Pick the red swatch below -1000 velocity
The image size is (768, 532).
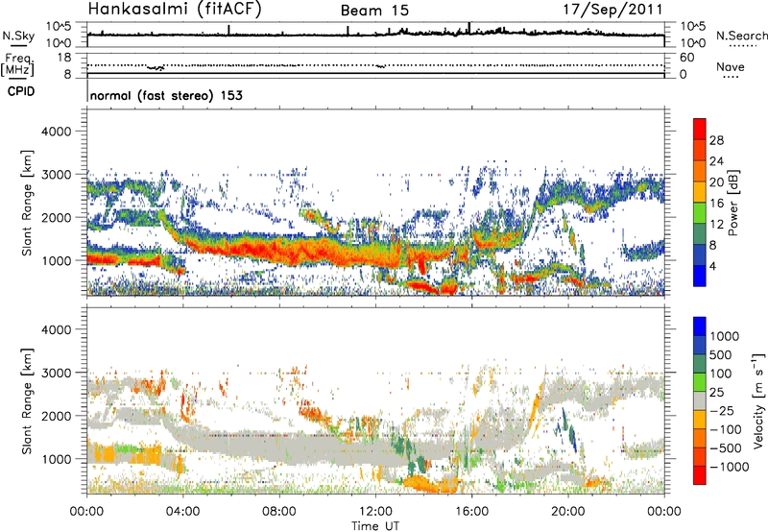click(700, 475)
